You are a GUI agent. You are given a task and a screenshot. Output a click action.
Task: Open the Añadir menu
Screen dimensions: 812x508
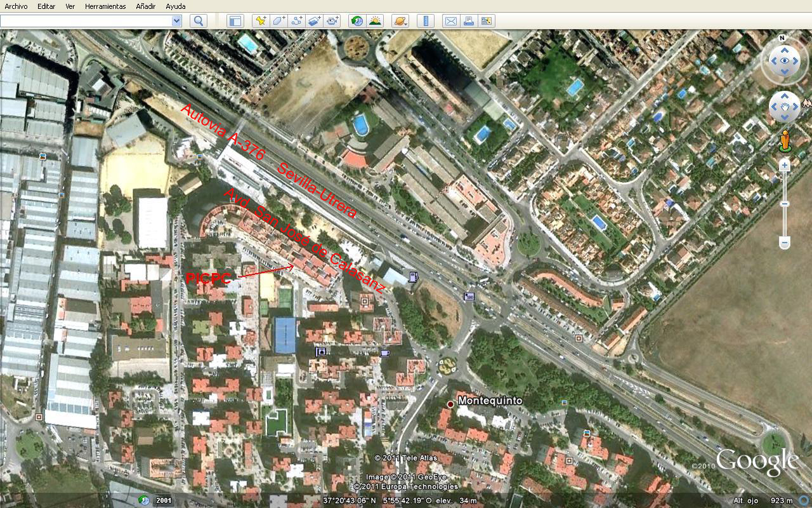tap(146, 6)
